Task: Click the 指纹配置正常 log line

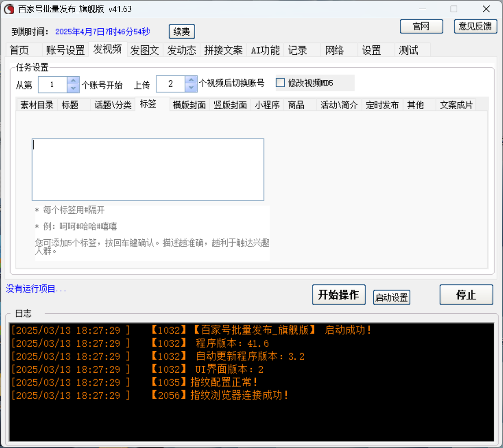Action: pyautogui.click(x=134, y=382)
